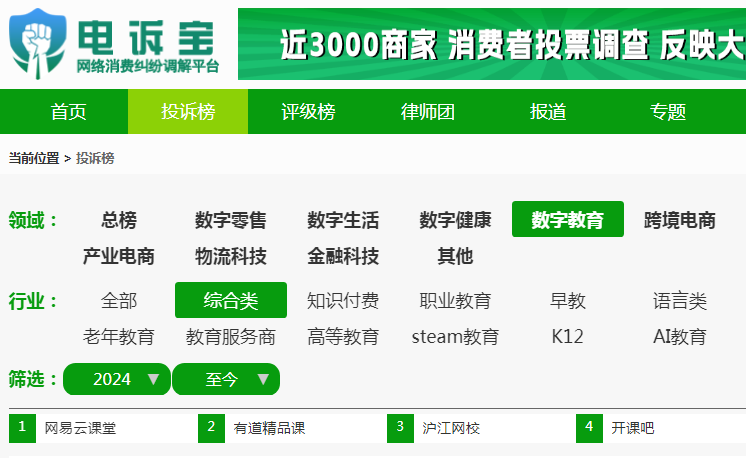
Task: Open the 近3000商家 green banner ad
Action: coord(492,44)
